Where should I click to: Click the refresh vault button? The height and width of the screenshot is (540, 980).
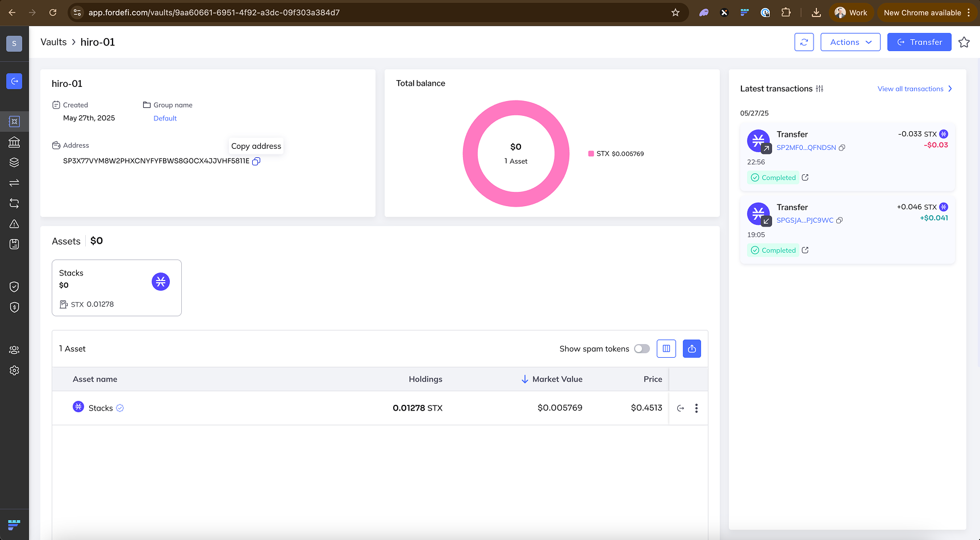804,42
